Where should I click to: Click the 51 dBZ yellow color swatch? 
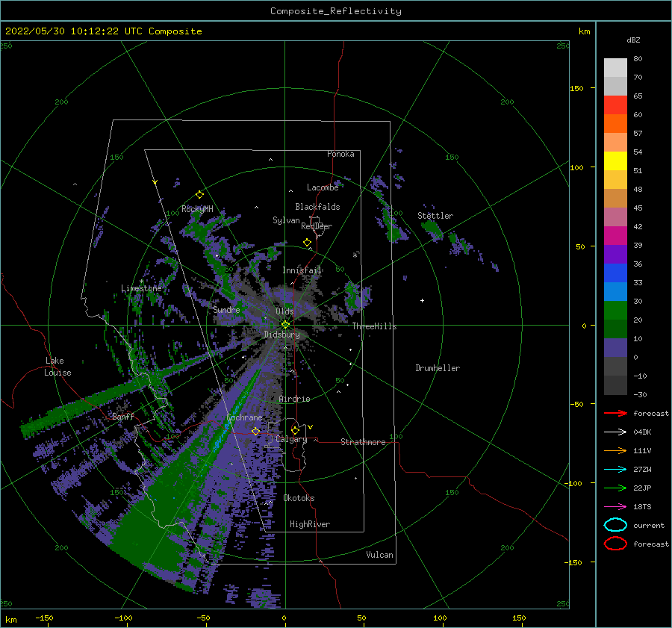[x=615, y=161]
